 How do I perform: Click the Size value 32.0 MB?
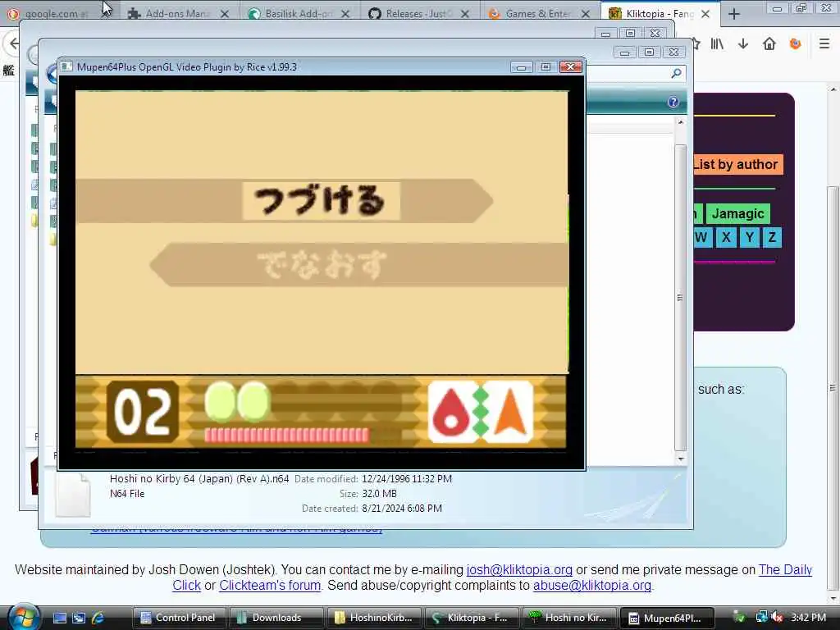[379, 493]
